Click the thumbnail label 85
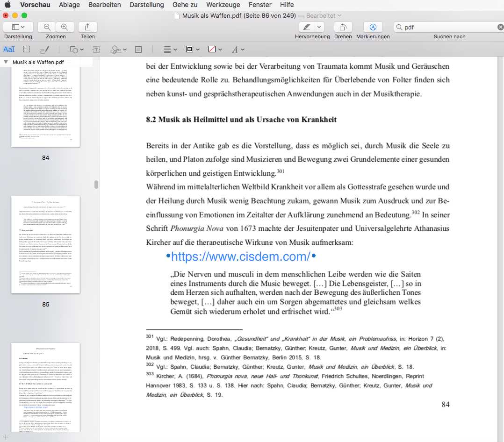Screen dimensions: 504x442 coord(46,304)
